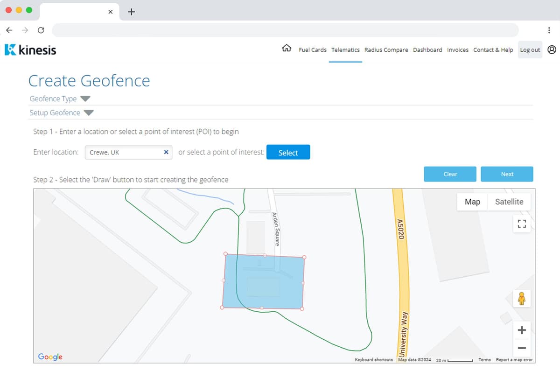Open the user account profile icon

[552, 49]
